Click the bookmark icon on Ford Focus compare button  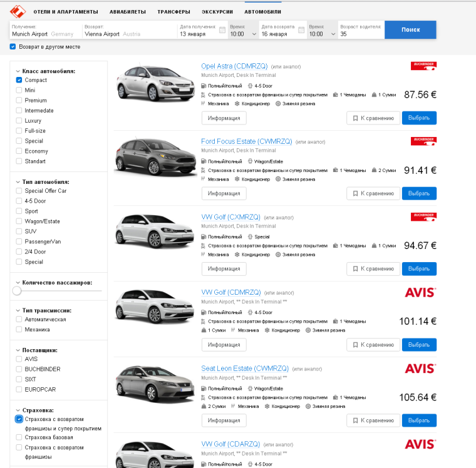[x=355, y=193]
